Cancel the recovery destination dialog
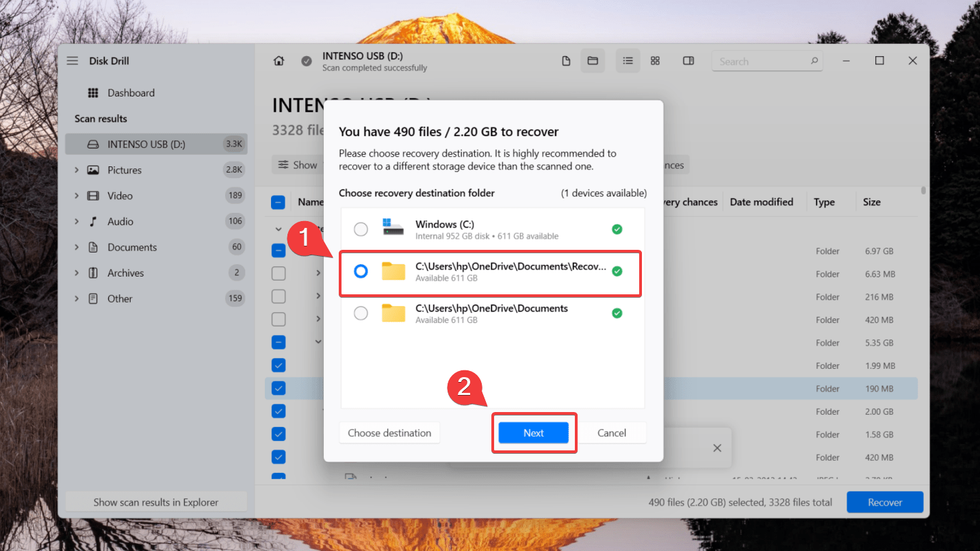The width and height of the screenshot is (980, 551). coord(612,433)
